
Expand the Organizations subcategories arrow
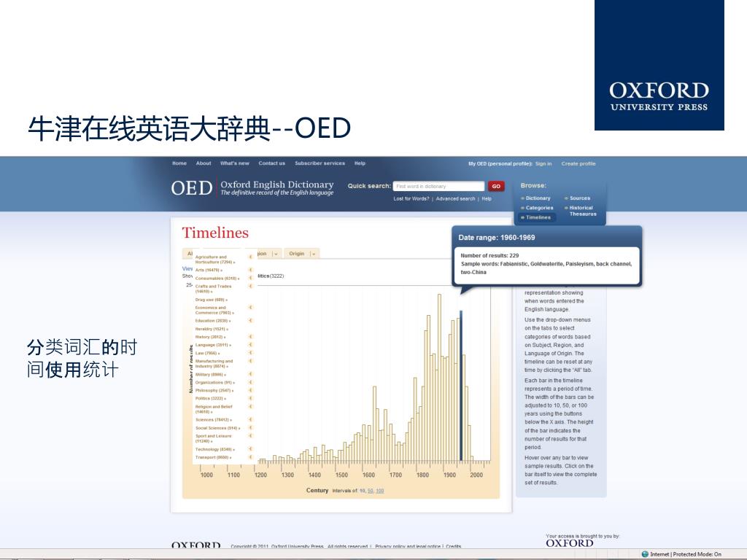251,382
